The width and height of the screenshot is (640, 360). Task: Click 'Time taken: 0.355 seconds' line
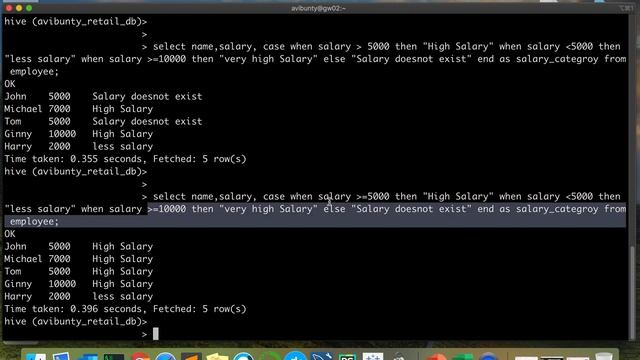125,159
